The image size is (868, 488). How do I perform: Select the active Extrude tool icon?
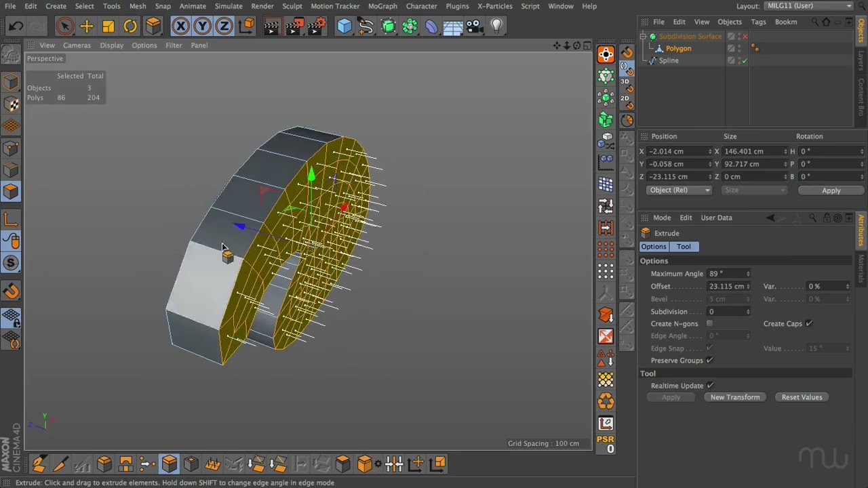click(169, 464)
